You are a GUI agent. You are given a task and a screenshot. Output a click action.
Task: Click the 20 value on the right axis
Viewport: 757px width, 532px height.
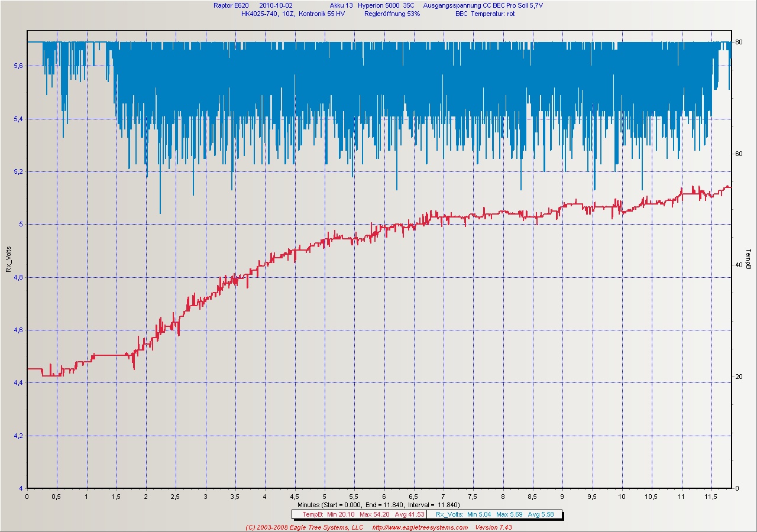738,377
